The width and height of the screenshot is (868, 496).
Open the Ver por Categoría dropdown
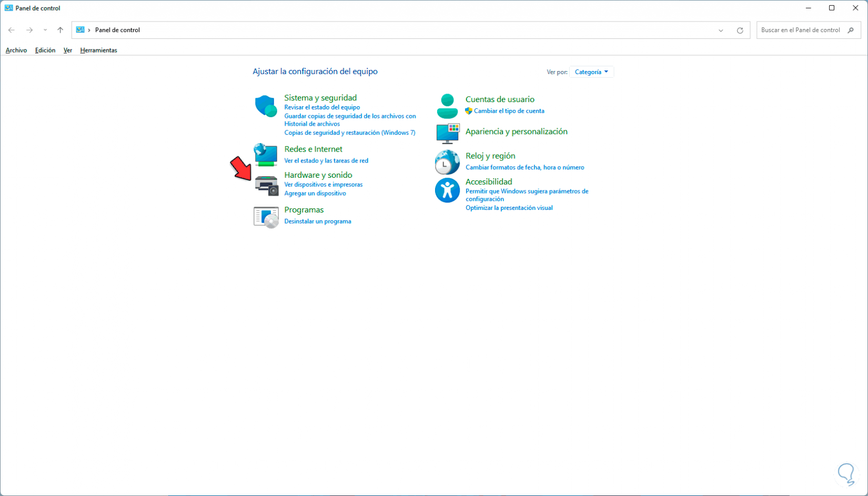tap(591, 72)
